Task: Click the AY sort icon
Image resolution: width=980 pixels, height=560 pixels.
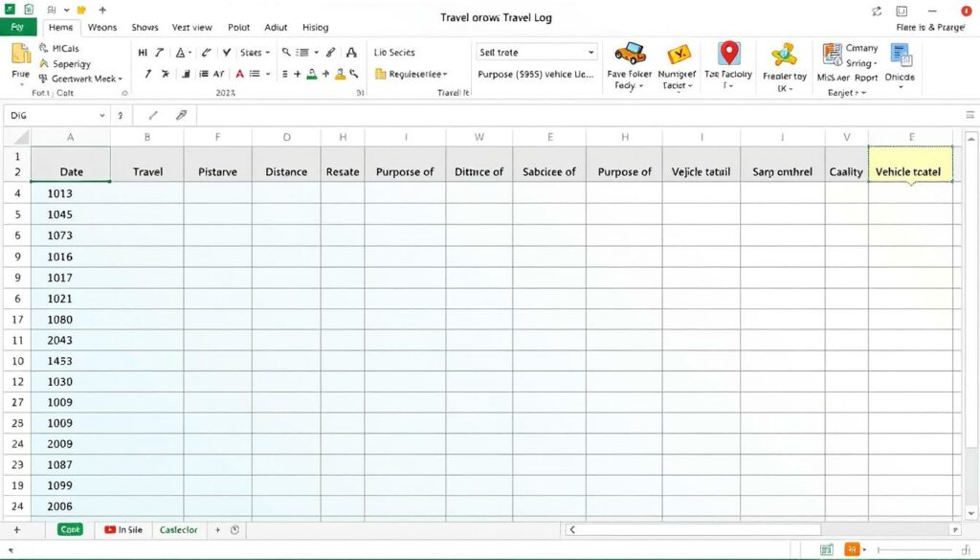Action: point(219,74)
